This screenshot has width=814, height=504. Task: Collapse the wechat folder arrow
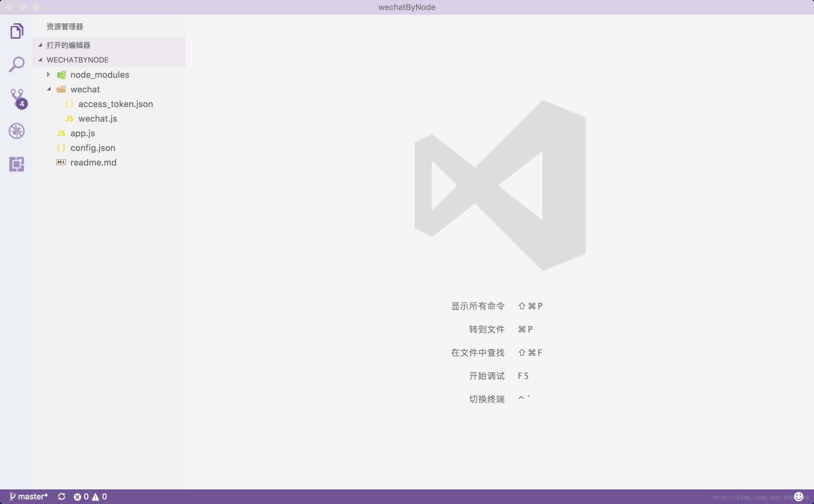pos(49,89)
